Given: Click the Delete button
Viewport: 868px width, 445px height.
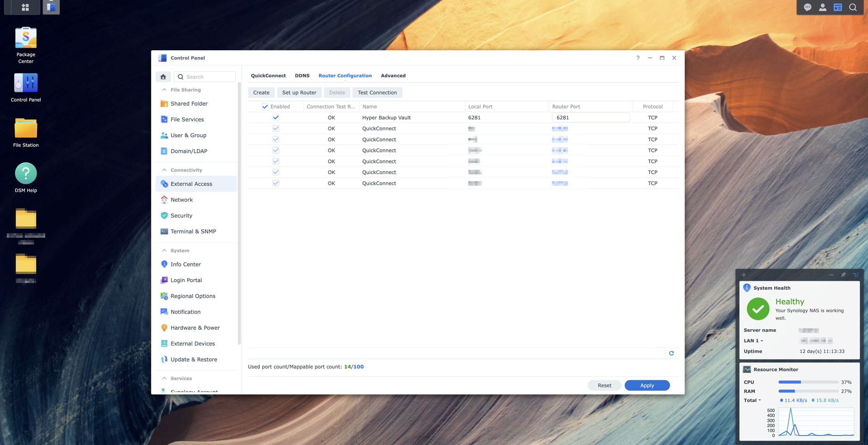Looking at the screenshot, I should tap(337, 93).
